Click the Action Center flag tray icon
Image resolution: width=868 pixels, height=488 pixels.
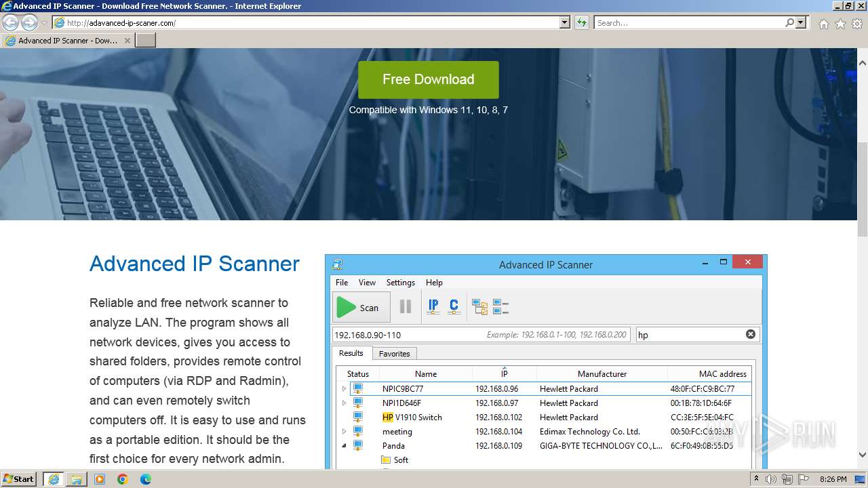804,479
